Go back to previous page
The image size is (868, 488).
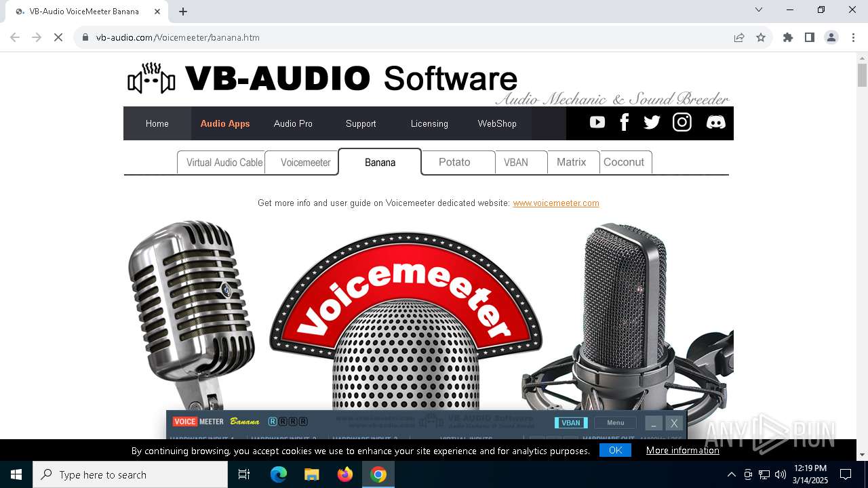[15, 37]
